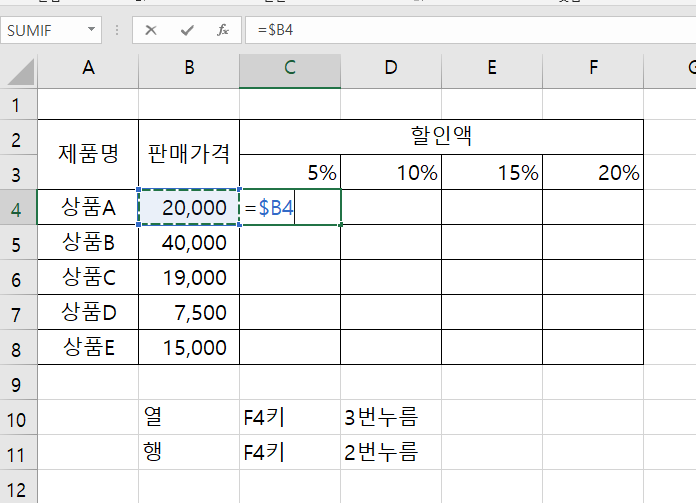The image size is (696, 503).
Task: Select column F header
Action: pyautogui.click(x=593, y=71)
